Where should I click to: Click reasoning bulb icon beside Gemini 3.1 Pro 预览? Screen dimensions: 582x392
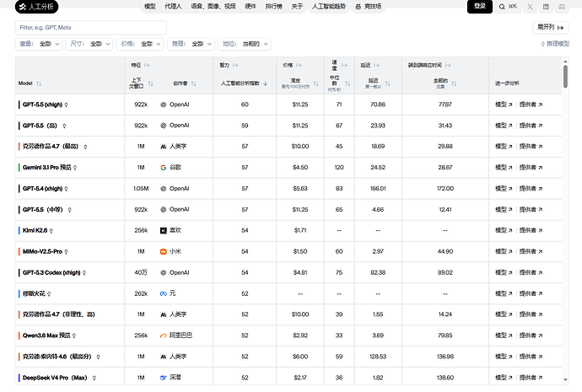point(75,168)
